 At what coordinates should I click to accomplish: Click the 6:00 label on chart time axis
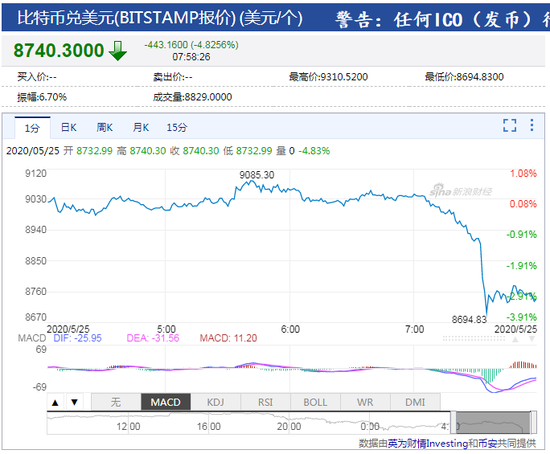(290, 329)
